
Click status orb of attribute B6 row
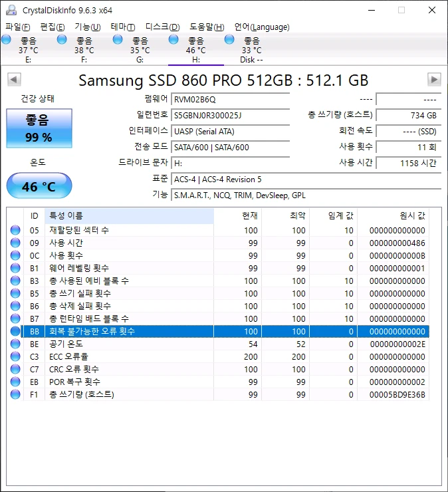(15, 306)
